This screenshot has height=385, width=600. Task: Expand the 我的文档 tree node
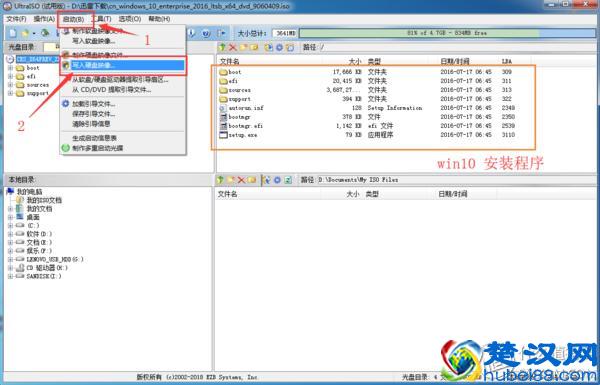pos(10,209)
